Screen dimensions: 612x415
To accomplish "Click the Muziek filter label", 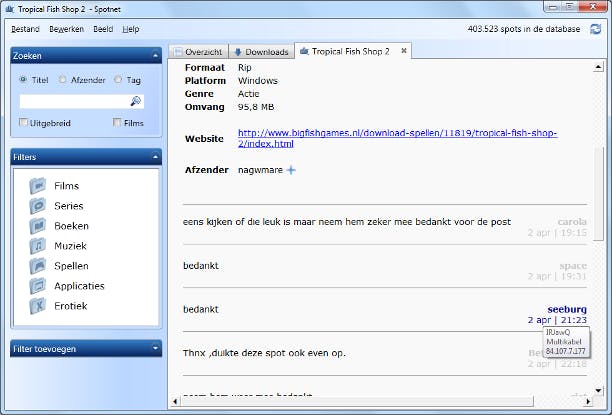I will pyautogui.click(x=70, y=246).
